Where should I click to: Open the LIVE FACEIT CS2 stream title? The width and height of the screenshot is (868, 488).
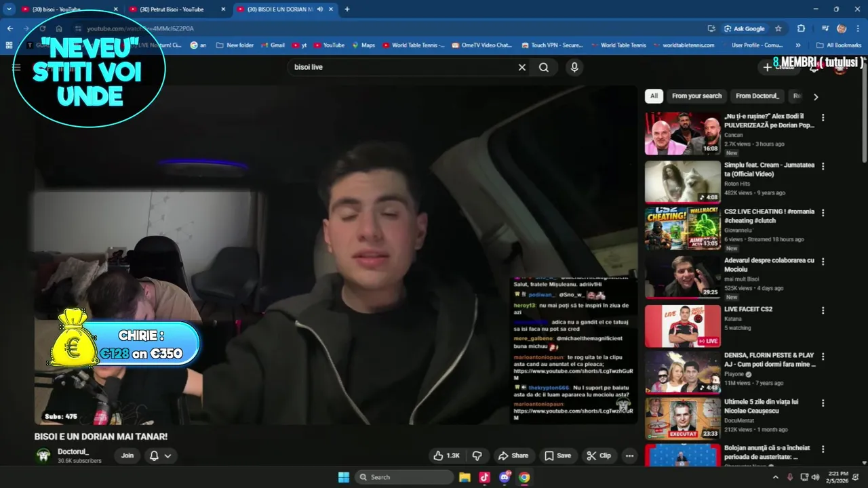(x=748, y=309)
